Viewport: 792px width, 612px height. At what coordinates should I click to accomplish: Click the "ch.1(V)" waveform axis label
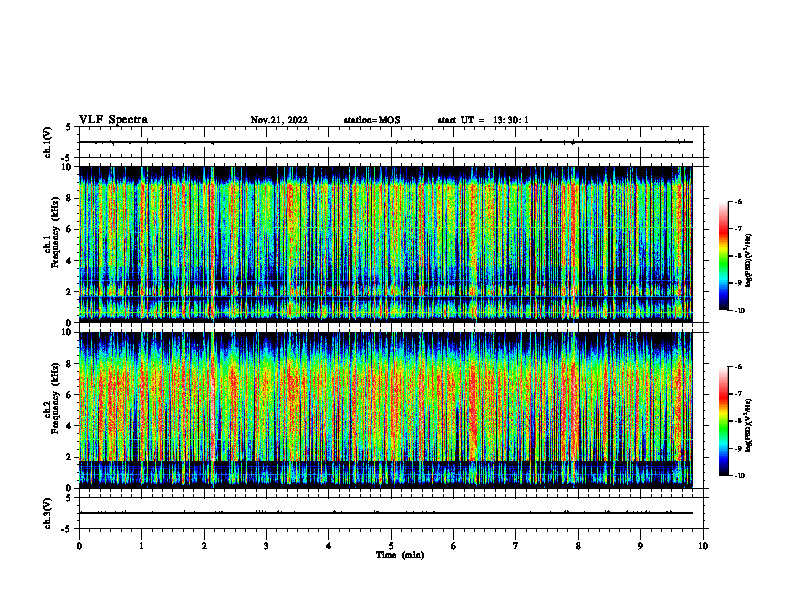(x=47, y=142)
